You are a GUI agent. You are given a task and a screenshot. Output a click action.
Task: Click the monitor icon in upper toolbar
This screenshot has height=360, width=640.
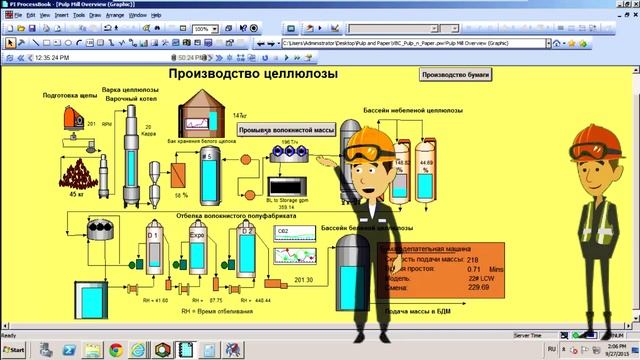point(291,29)
